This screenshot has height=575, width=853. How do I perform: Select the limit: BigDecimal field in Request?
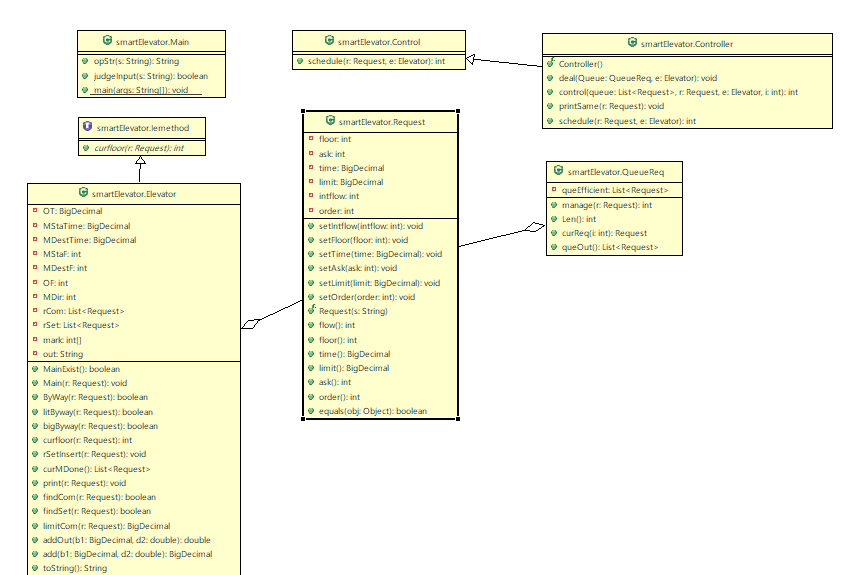pos(351,182)
